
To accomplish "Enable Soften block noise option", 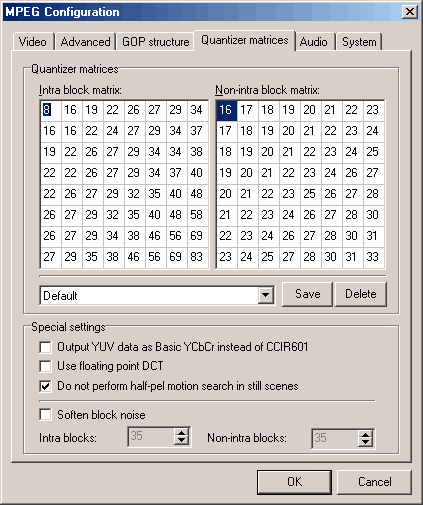I will pos(45,415).
